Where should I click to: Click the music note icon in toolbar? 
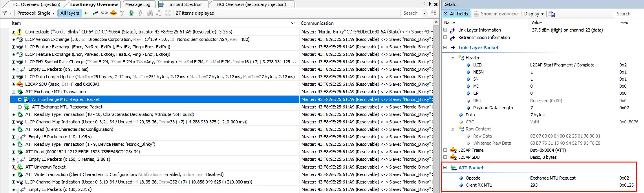159,13
